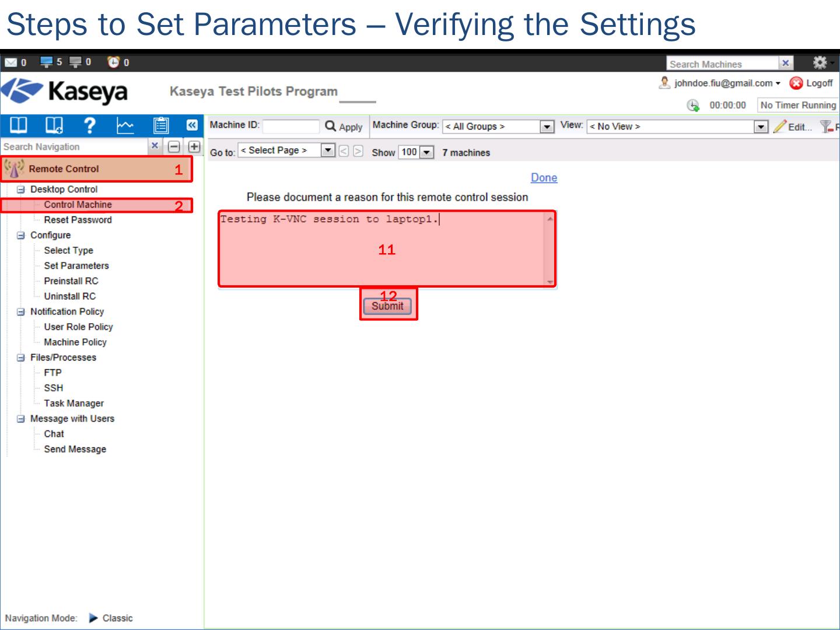
Task: Click the online machines blue monitor icon
Action: click(47, 62)
